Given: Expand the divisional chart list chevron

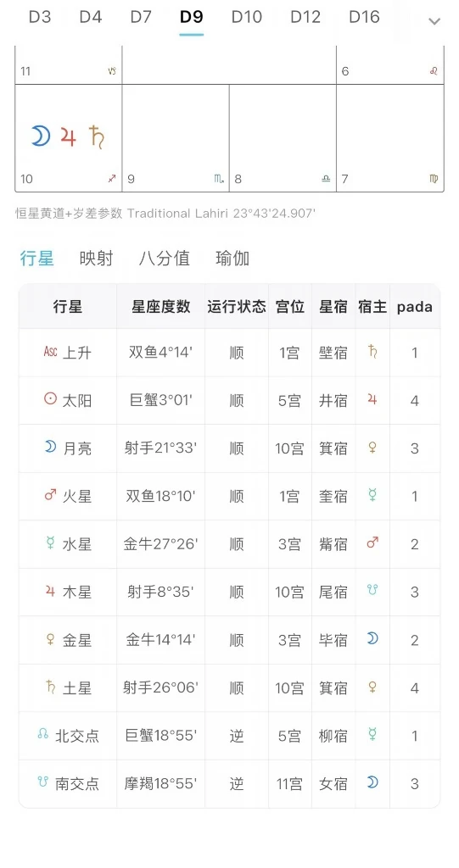Looking at the screenshot, I should click(434, 21).
